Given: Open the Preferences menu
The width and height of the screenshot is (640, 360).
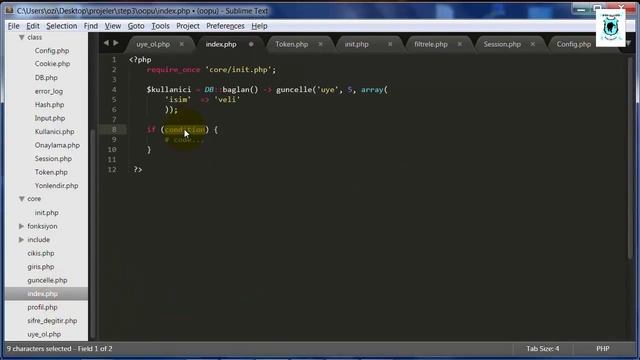Looking at the screenshot, I should [x=225, y=26].
